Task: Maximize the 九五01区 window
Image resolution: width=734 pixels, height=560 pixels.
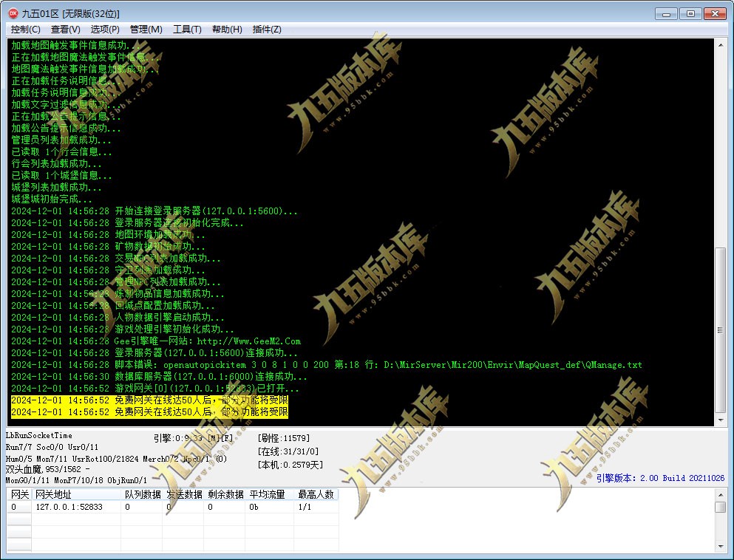Action: [x=690, y=13]
